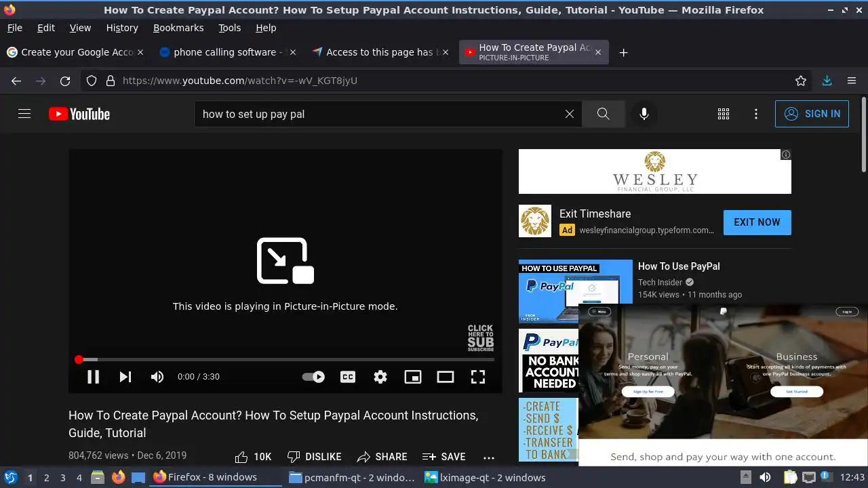Open the taskbar start menu icon
Screen dimensions: 868x488
click(11, 478)
